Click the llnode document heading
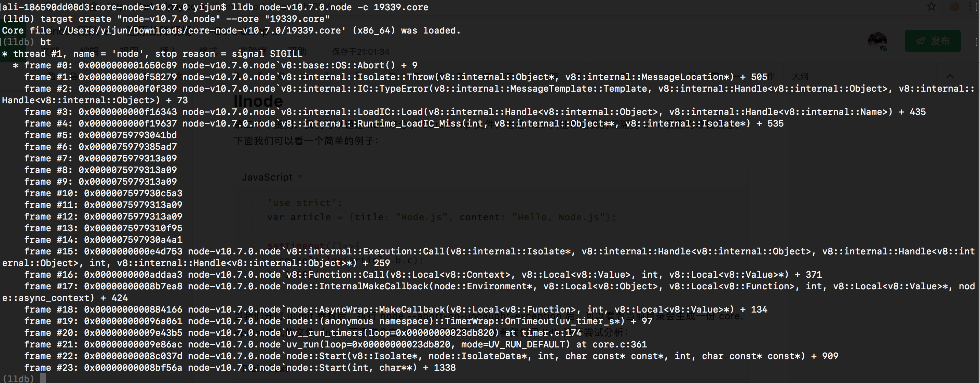 pyautogui.click(x=258, y=101)
